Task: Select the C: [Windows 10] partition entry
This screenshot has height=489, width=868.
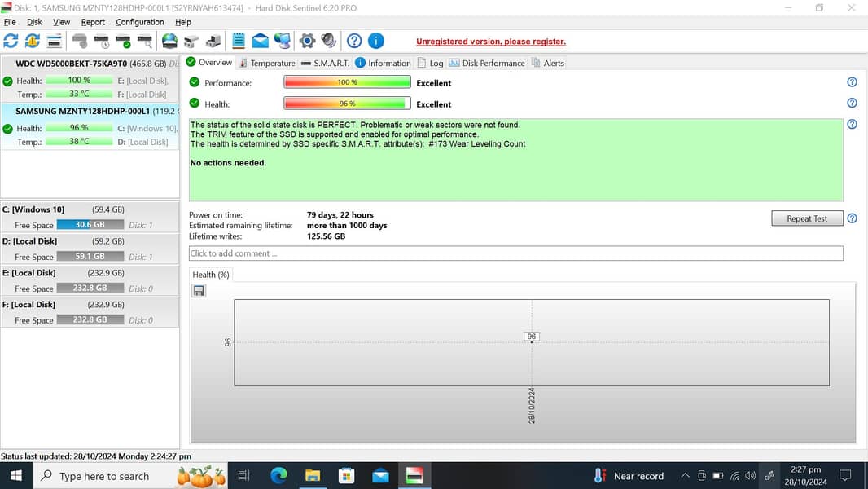Action: click(90, 217)
